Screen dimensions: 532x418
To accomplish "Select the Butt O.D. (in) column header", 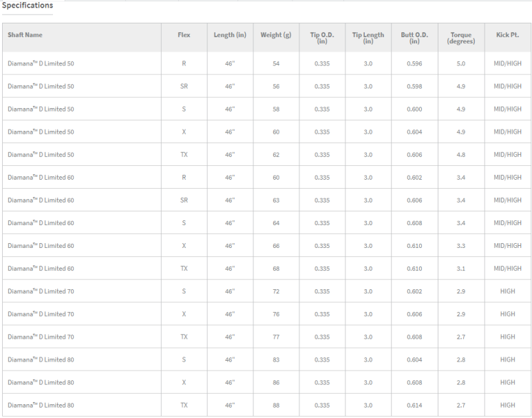I will (414, 38).
